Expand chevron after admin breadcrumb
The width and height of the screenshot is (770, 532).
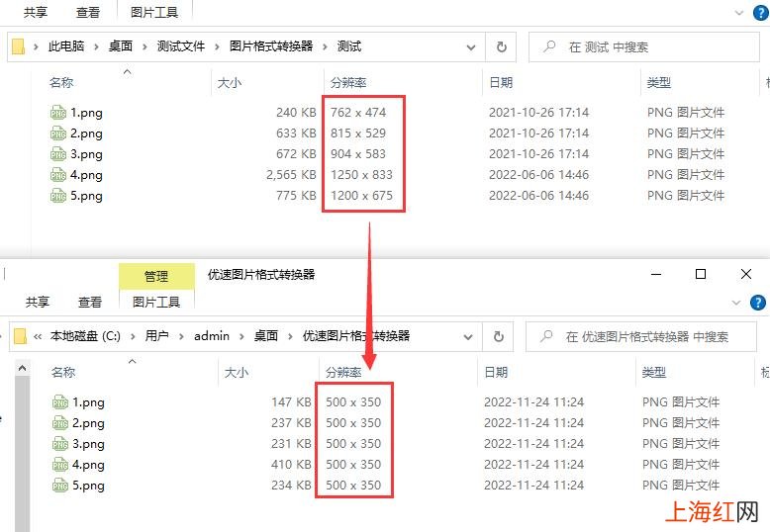(x=241, y=336)
